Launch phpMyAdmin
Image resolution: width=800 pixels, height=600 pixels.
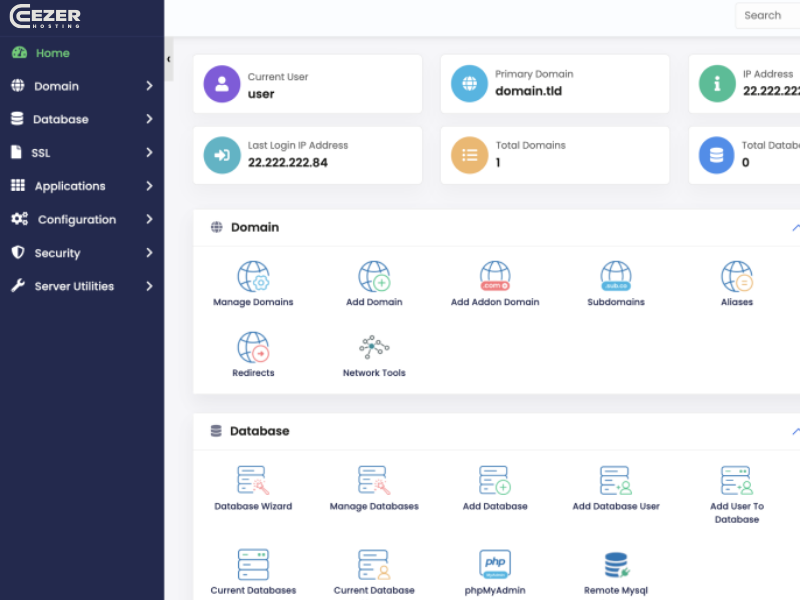pyautogui.click(x=495, y=568)
